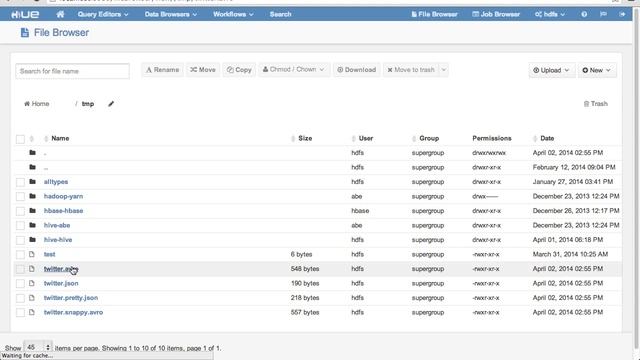Expand the Move to trash arrow dropdown
This screenshot has width=640, height=360.
coord(444,70)
